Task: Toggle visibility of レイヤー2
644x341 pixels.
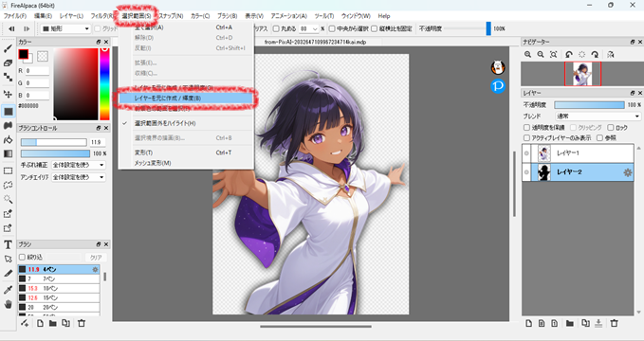Action: click(526, 172)
